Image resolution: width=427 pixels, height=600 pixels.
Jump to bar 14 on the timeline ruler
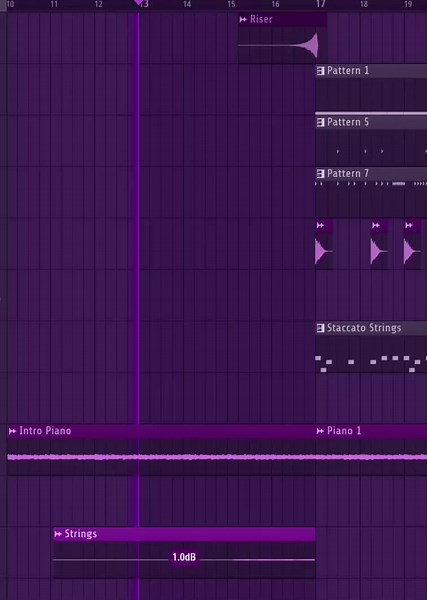(187, 4)
